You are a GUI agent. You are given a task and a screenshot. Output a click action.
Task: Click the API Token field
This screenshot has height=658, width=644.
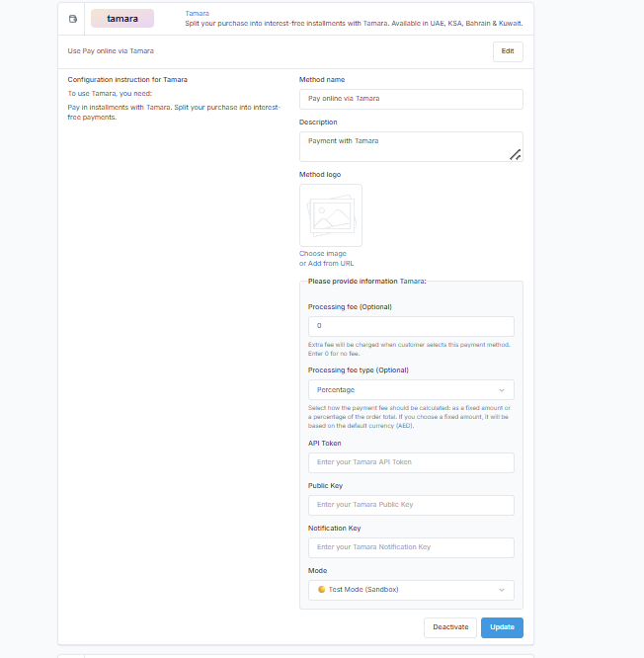[x=411, y=462]
